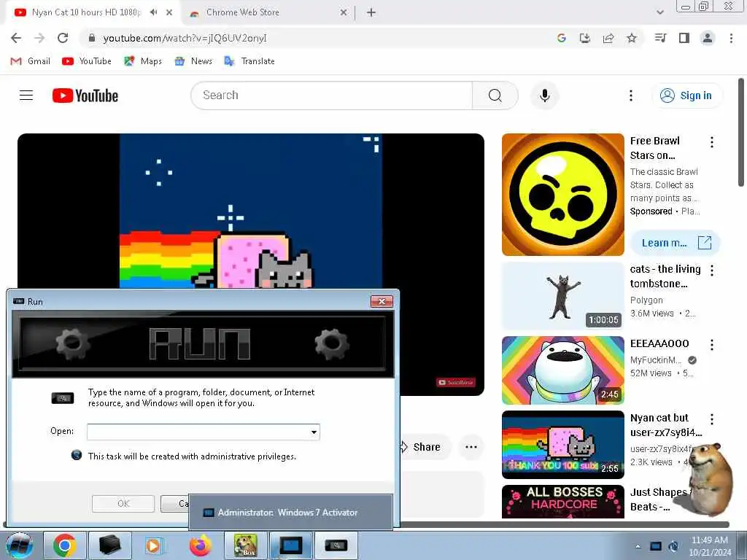The height and width of the screenshot is (560, 747).
Task: Click the Polygon channel name
Action: 646,300
